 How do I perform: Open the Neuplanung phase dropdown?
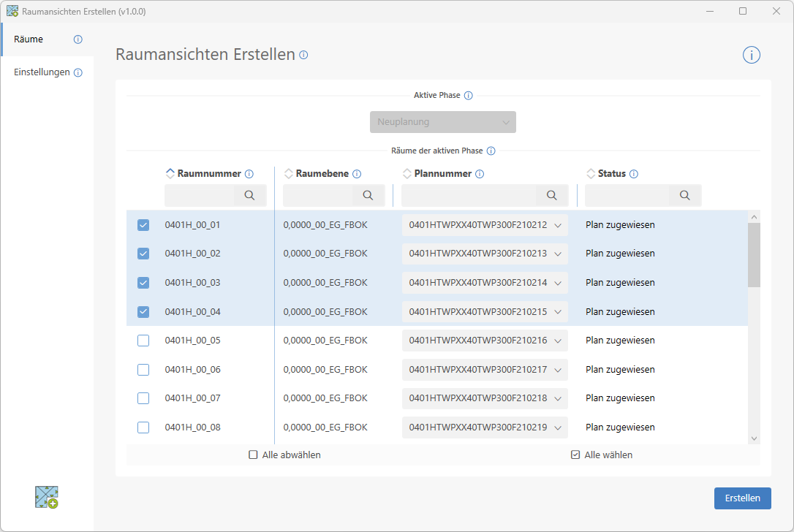[x=443, y=122]
